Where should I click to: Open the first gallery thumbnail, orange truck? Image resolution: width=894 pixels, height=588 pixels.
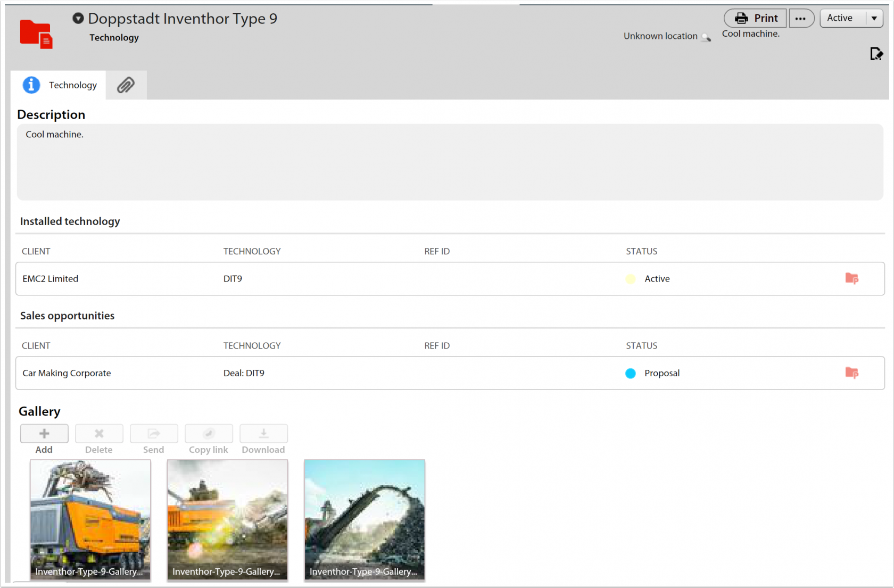click(x=90, y=520)
